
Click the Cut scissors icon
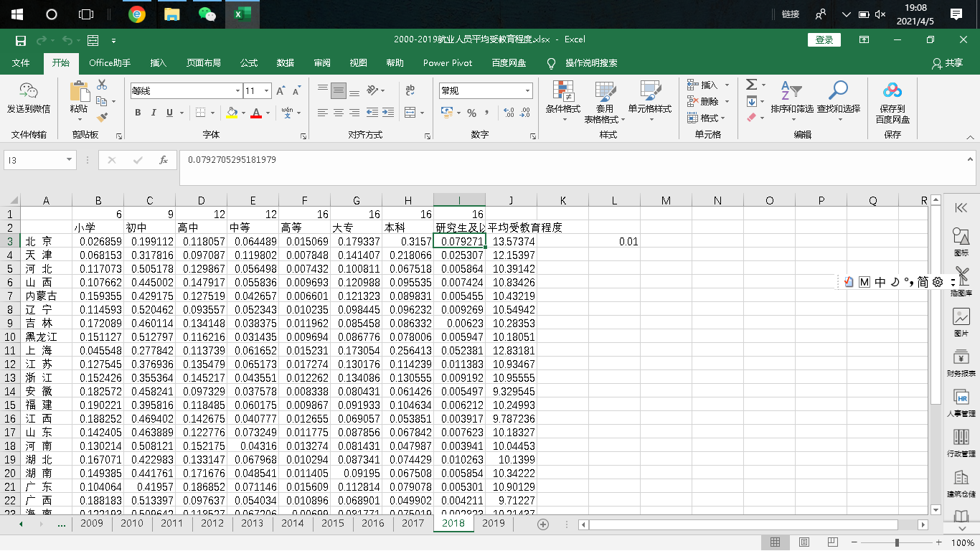point(102,85)
